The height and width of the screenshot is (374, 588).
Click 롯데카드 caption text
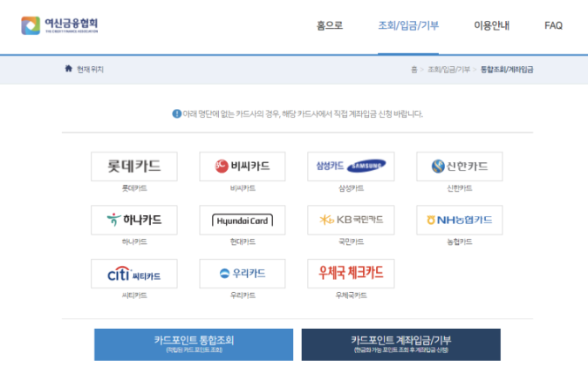(x=134, y=188)
